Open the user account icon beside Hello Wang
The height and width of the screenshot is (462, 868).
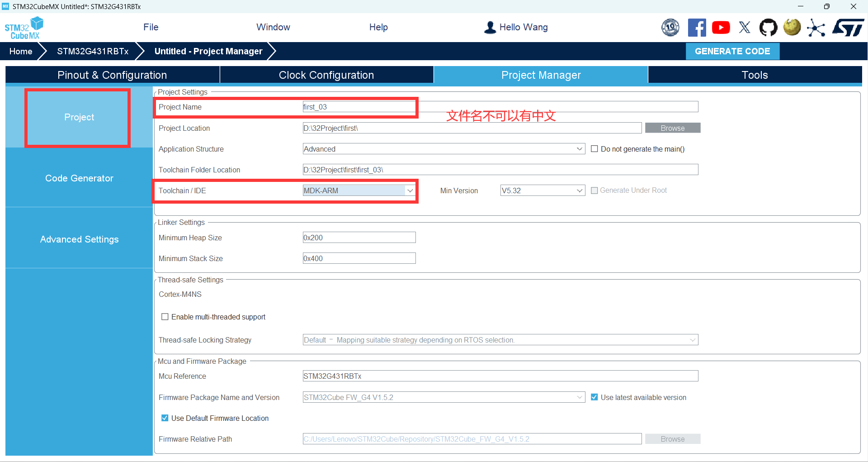(490, 28)
